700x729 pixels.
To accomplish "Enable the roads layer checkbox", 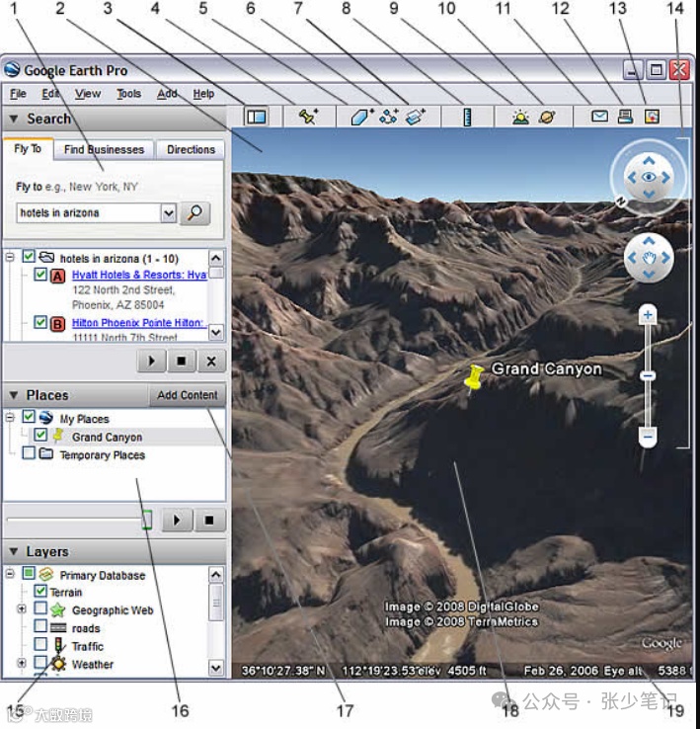I will [x=40, y=626].
